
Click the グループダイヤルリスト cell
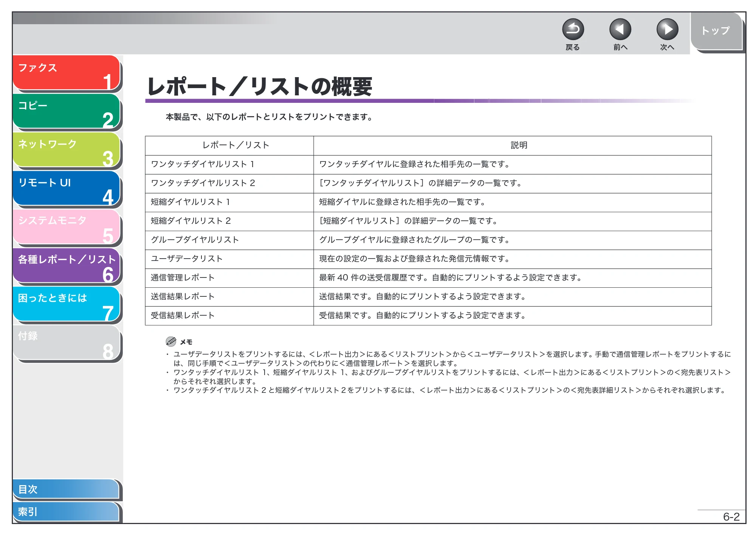229,240
